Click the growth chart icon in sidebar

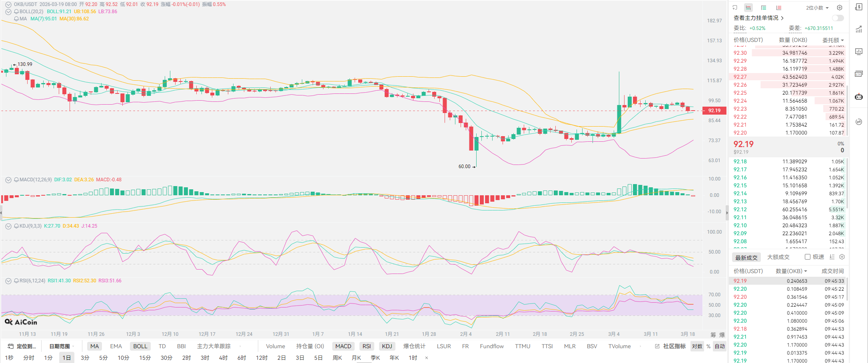coord(859,29)
